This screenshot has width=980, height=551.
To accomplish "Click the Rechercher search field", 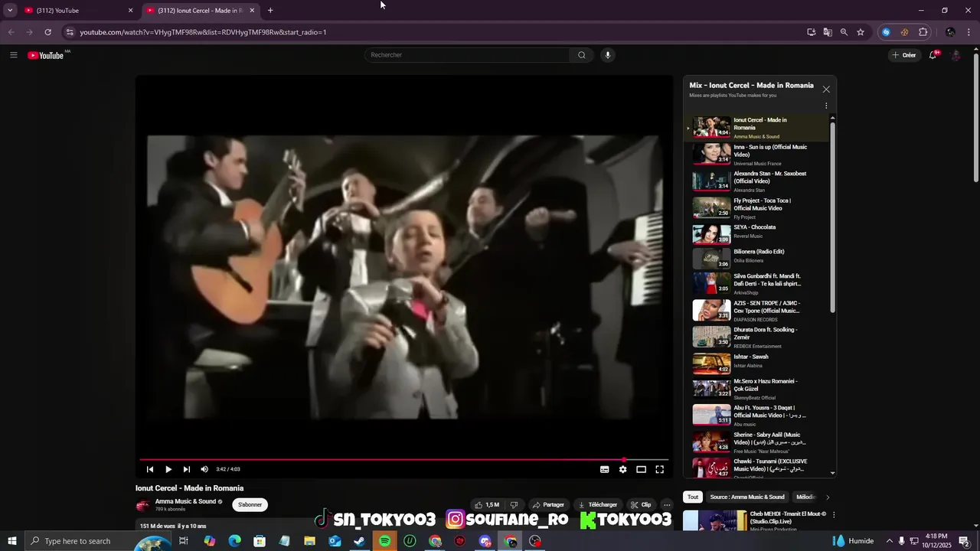I will coord(469,55).
